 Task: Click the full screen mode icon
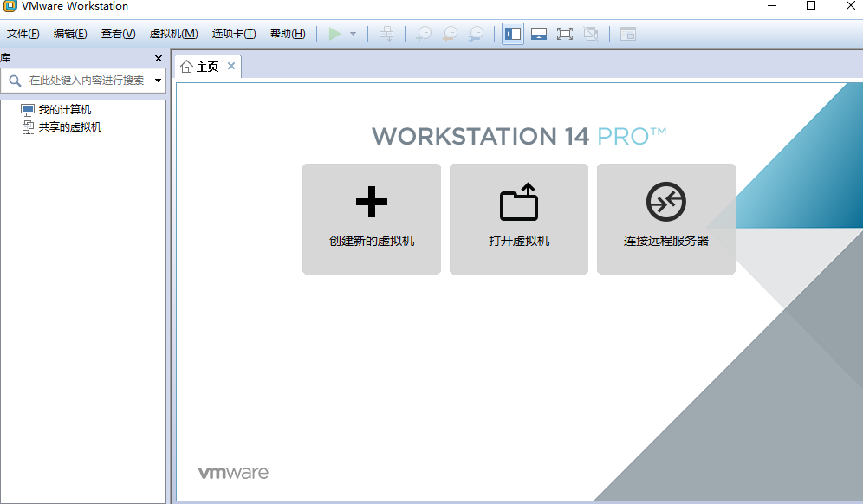[x=565, y=34]
